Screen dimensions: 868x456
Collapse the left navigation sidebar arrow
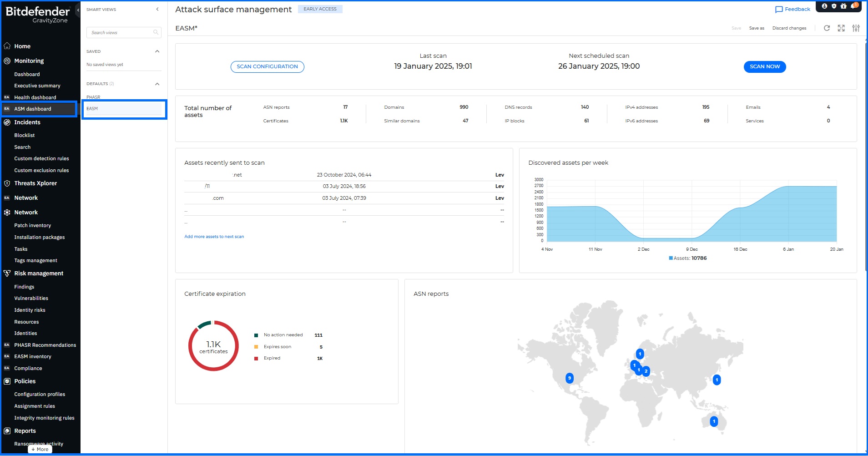(x=78, y=10)
